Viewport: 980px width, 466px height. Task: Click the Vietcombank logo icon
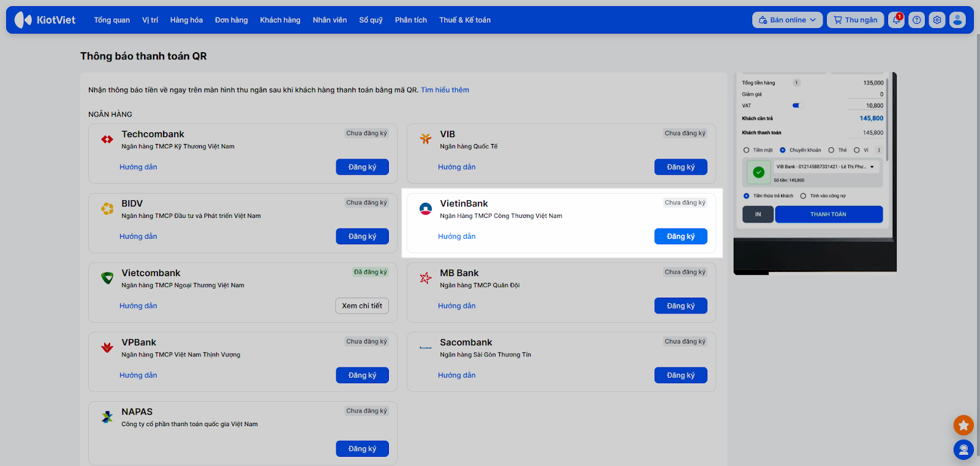pos(107,278)
